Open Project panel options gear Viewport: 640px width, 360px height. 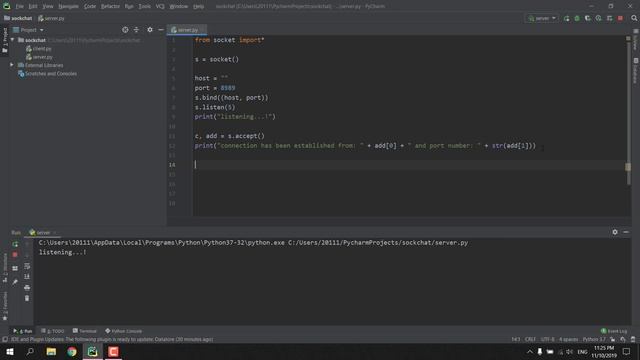coord(150,30)
